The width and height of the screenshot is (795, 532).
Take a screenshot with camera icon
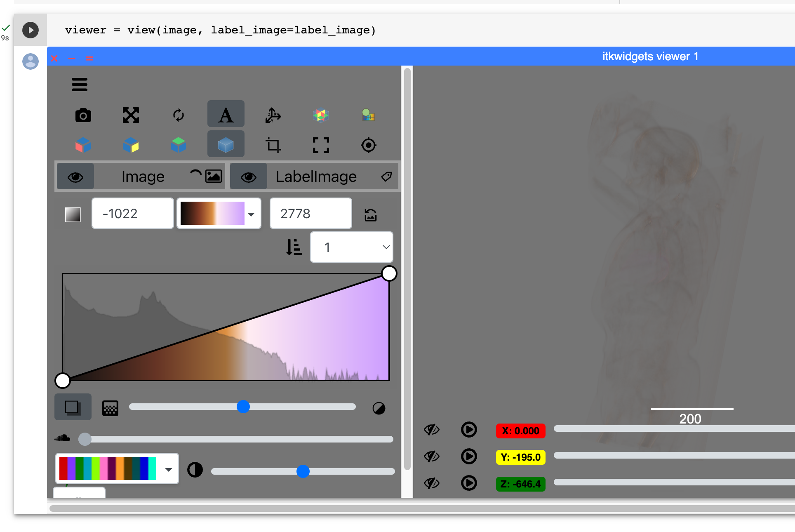click(x=83, y=115)
